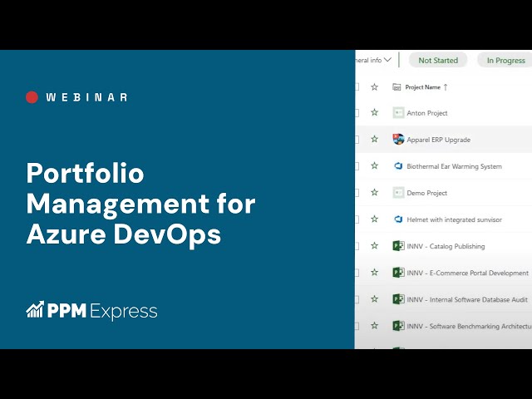Click the Apparel ERP Upgrade project icon

pyautogui.click(x=398, y=139)
